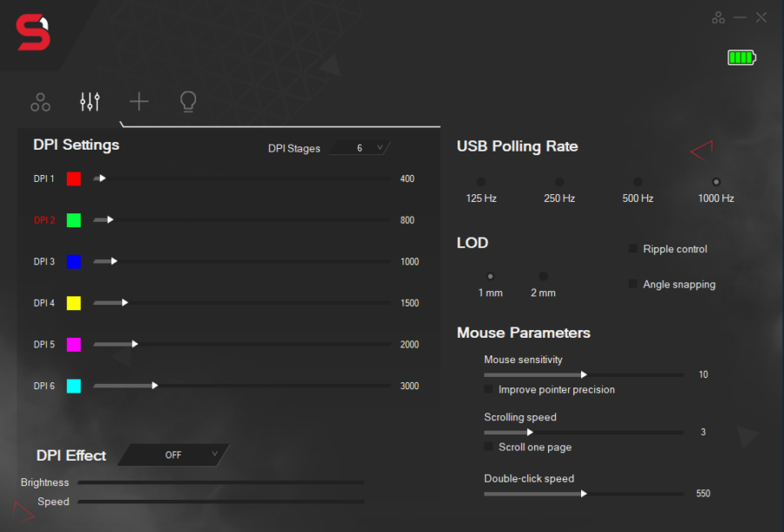Toggle Improve pointer precision checkbox
784x532 pixels.
click(489, 389)
